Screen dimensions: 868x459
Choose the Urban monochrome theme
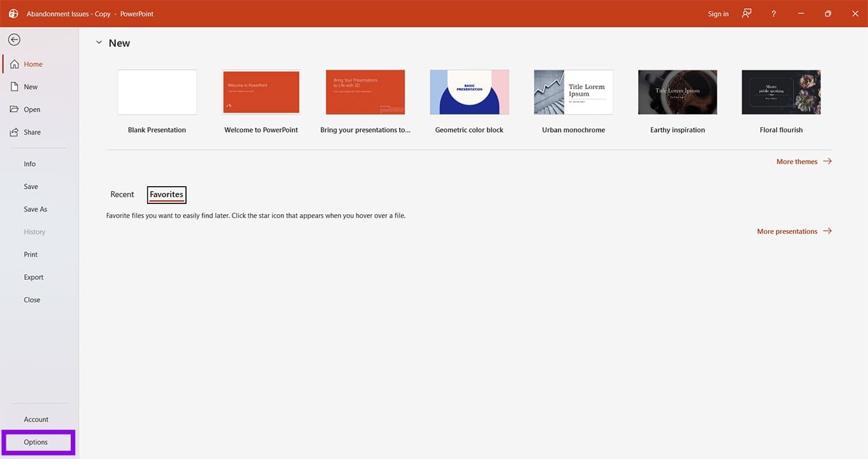coord(574,92)
